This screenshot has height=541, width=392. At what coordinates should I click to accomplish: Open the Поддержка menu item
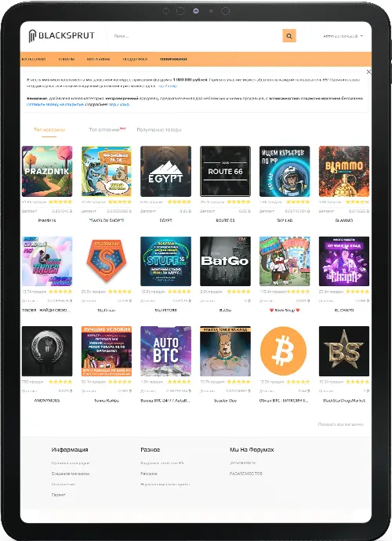click(x=136, y=59)
